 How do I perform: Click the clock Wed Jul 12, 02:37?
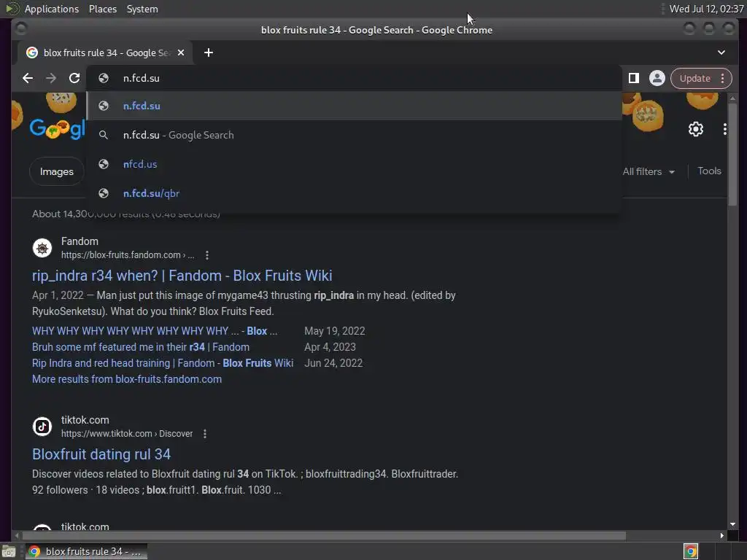[706, 9]
